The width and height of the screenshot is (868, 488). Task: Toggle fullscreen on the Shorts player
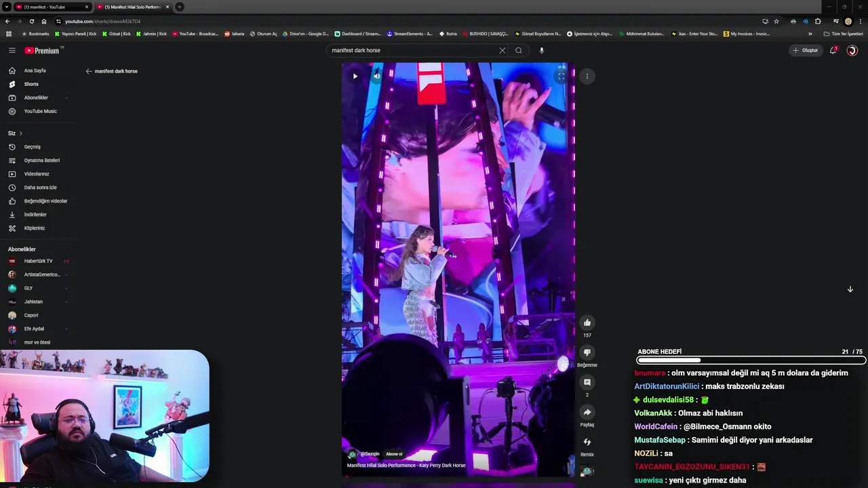point(561,76)
